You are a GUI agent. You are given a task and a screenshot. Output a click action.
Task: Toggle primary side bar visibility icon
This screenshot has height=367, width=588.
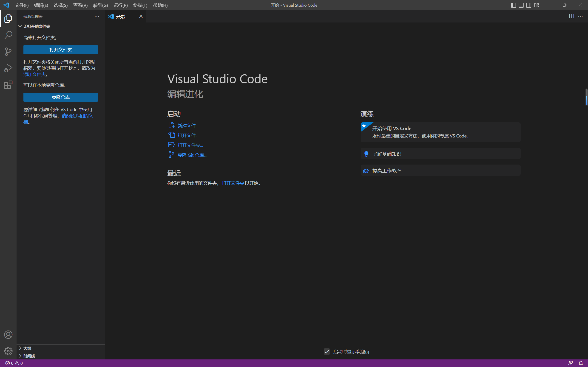pyautogui.click(x=513, y=5)
